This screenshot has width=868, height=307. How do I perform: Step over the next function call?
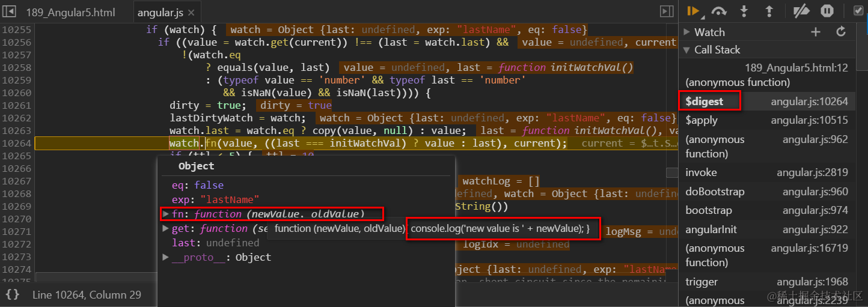(x=718, y=11)
